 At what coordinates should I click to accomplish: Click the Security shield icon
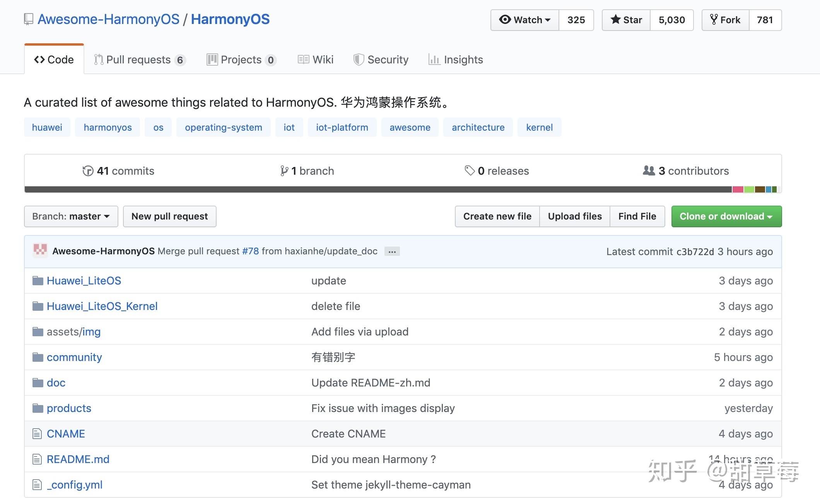coord(359,60)
